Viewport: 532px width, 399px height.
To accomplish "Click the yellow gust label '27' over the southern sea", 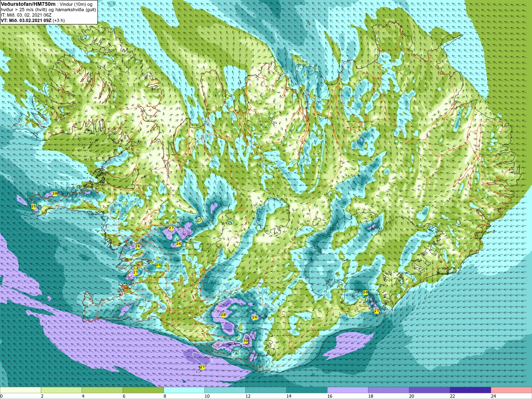I will [202, 367].
